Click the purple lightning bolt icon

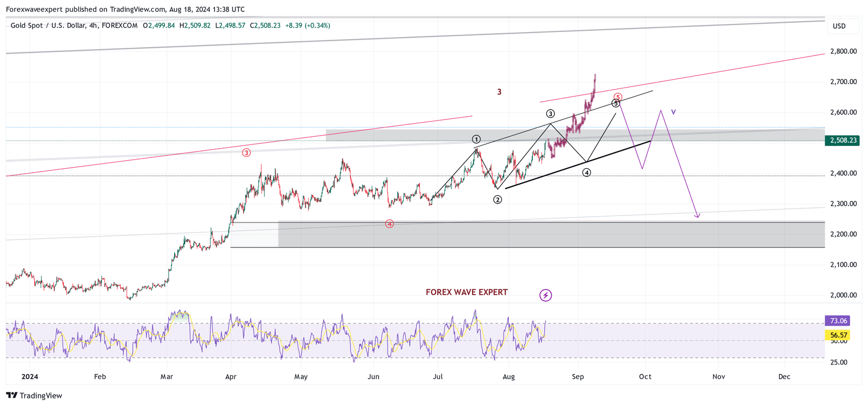[546, 295]
